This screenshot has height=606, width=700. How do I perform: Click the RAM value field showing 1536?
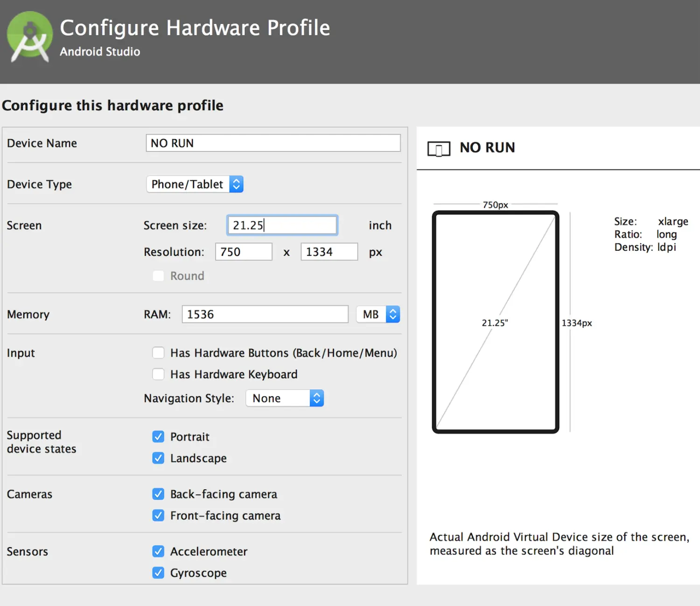(x=265, y=314)
